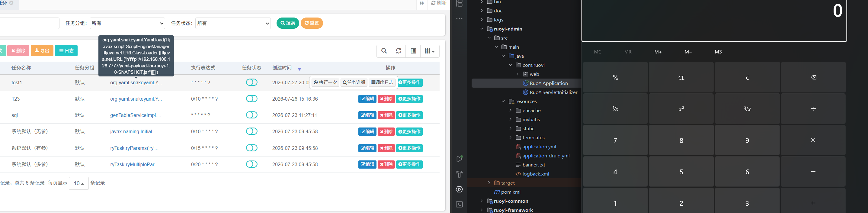Sort by 创建时间 column arrow
This screenshot has width=868, height=213.
[x=299, y=69]
